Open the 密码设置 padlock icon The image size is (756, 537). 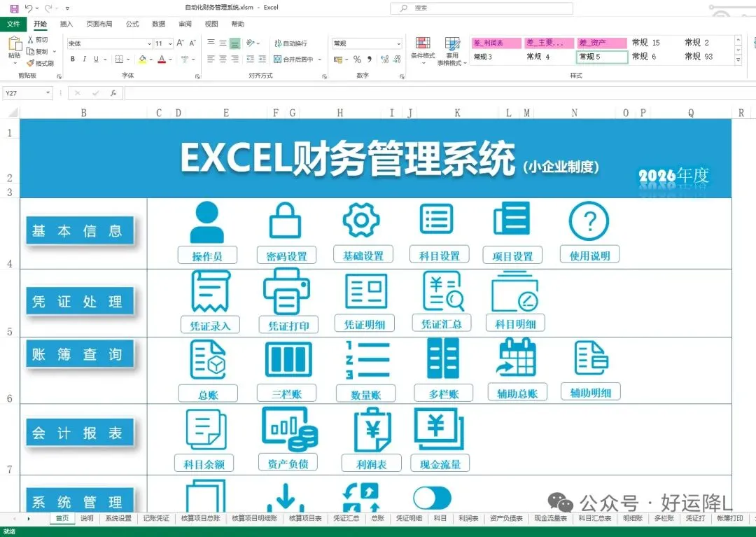point(286,221)
